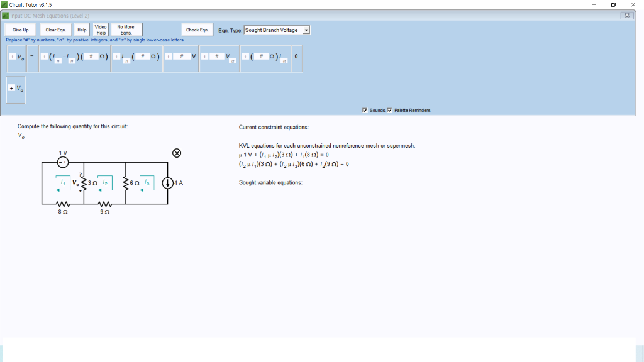This screenshot has height=362, width=644.
Task: Toggle the +/- sign on the Vo term
Action: [x=12, y=57]
